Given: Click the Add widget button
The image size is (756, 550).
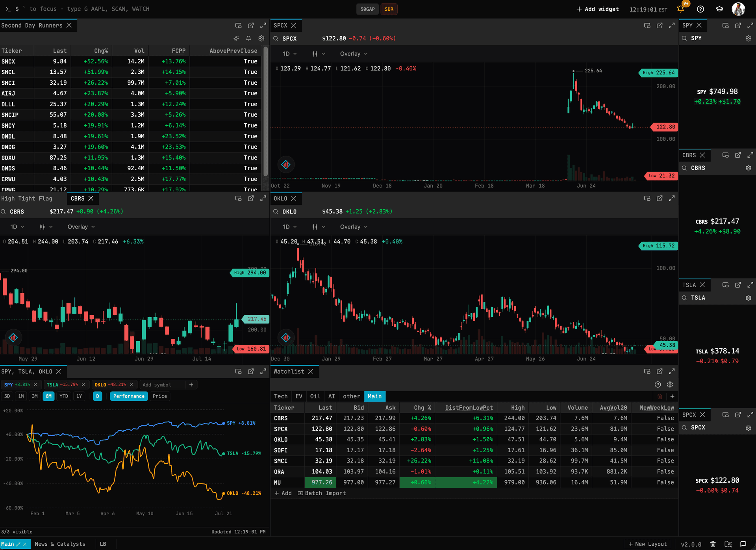Looking at the screenshot, I should [x=597, y=9].
